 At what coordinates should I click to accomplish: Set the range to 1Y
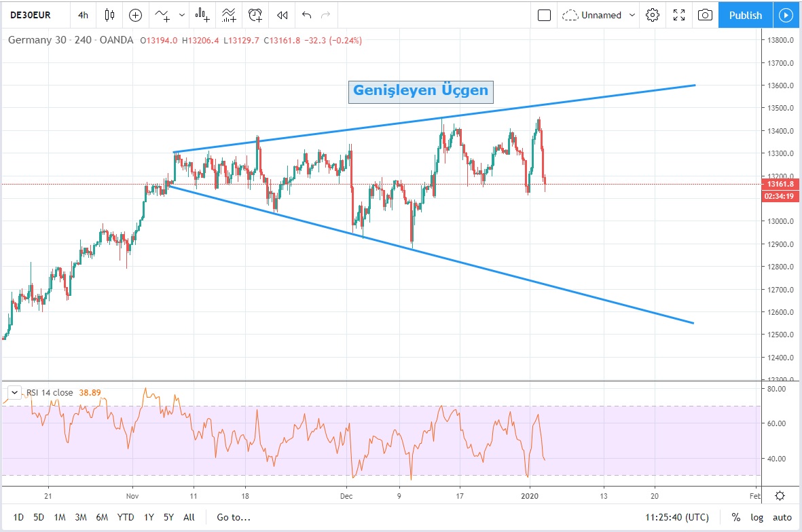[149, 517]
